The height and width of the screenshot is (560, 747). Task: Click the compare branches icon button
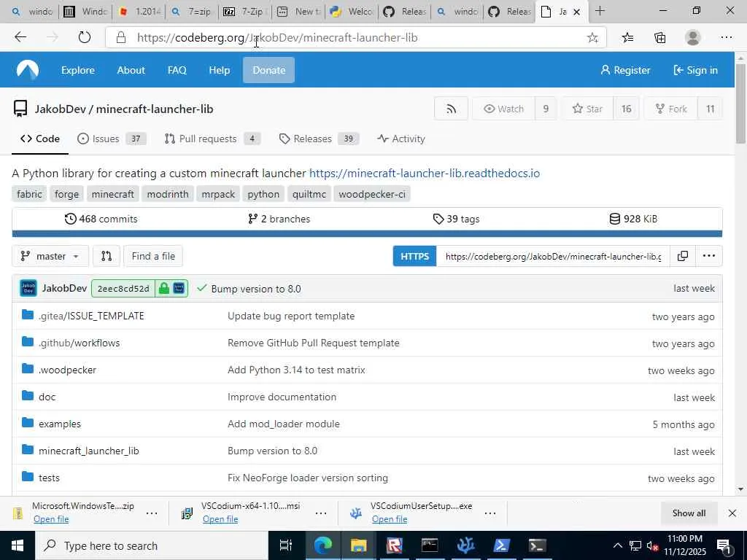tap(107, 256)
